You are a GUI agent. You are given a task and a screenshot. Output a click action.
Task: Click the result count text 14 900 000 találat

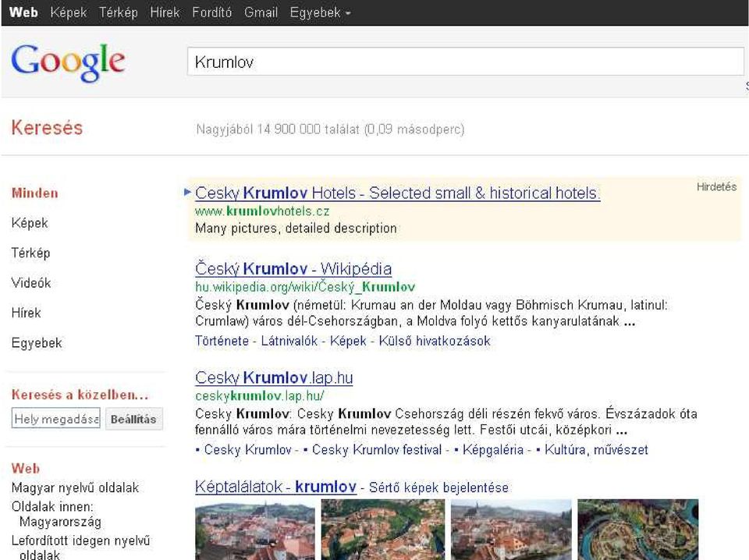[x=330, y=129]
